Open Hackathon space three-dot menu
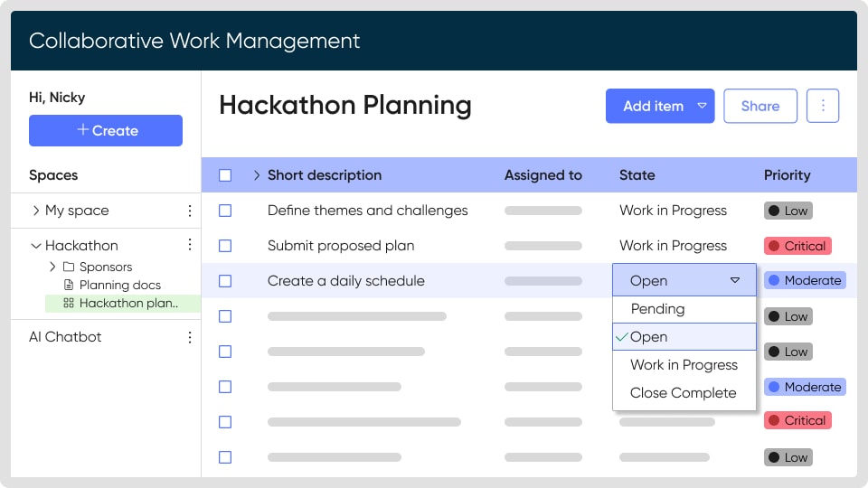Screen dimensions: 868x488 coord(190,245)
